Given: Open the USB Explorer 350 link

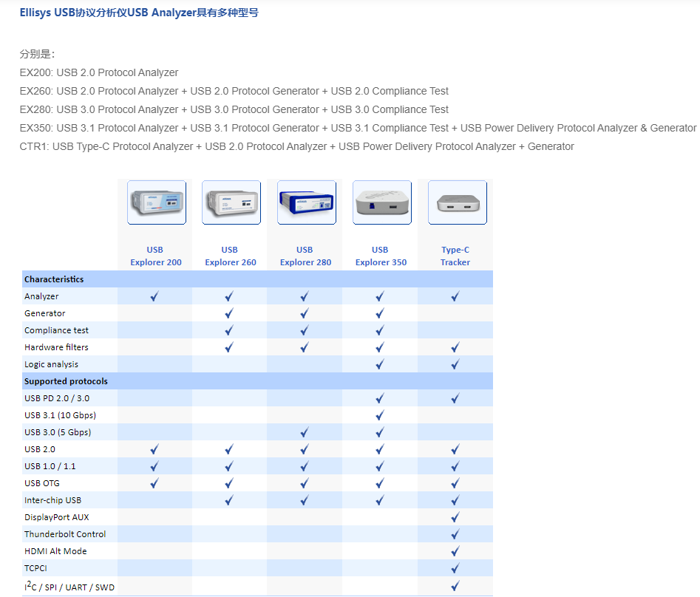Looking at the screenshot, I should coord(381,256).
